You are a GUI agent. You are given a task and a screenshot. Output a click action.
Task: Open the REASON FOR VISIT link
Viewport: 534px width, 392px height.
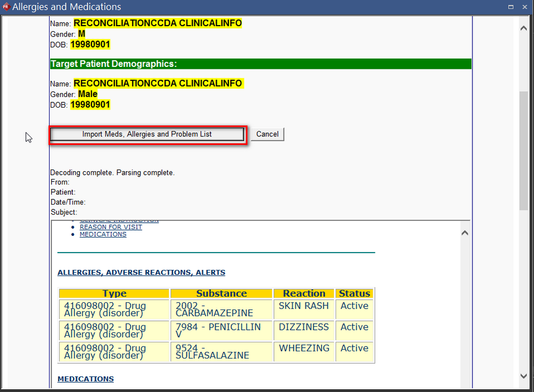111,227
